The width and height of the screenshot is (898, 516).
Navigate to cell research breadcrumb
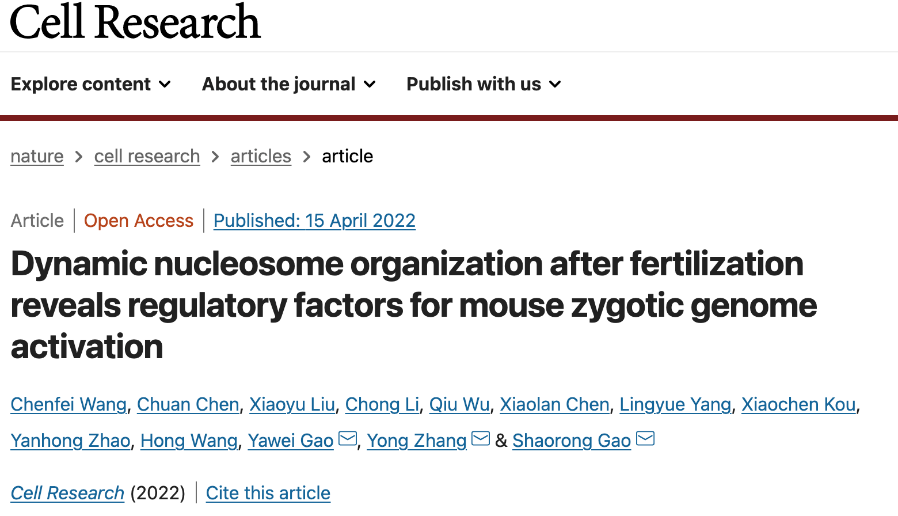[x=147, y=156]
